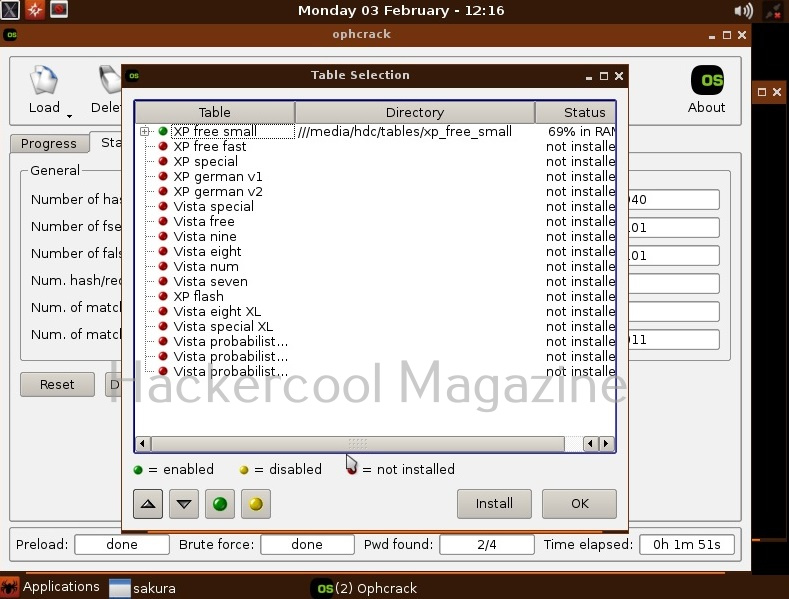This screenshot has height=599, width=789.
Task: Select the Vista eight XL table
Action: click(217, 312)
